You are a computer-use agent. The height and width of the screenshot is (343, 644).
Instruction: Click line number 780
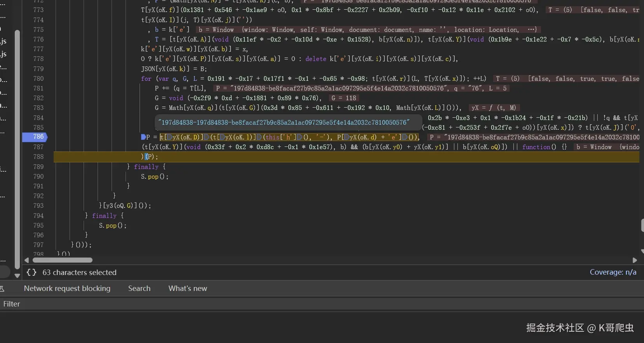click(x=38, y=78)
